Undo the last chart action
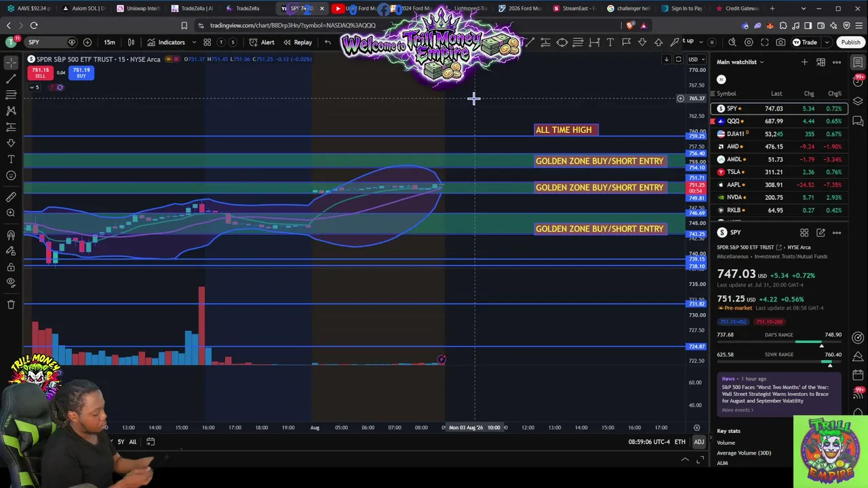The image size is (868, 488). 328,42
